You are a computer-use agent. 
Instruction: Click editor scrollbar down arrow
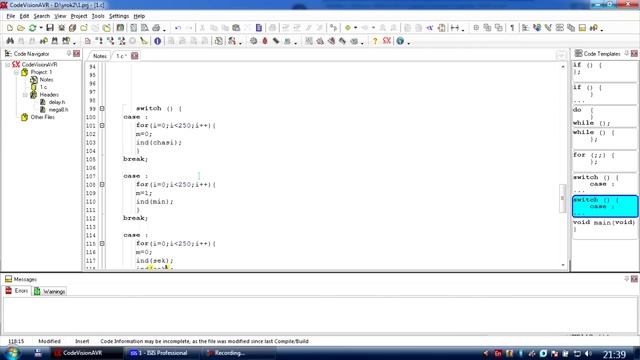pos(563,265)
